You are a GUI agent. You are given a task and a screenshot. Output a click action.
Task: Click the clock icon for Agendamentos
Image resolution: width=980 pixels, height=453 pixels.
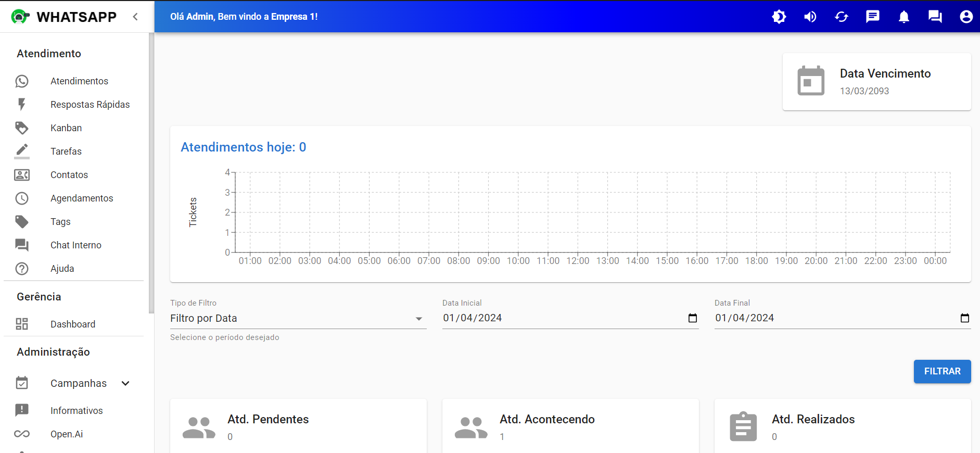pyautogui.click(x=22, y=198)
